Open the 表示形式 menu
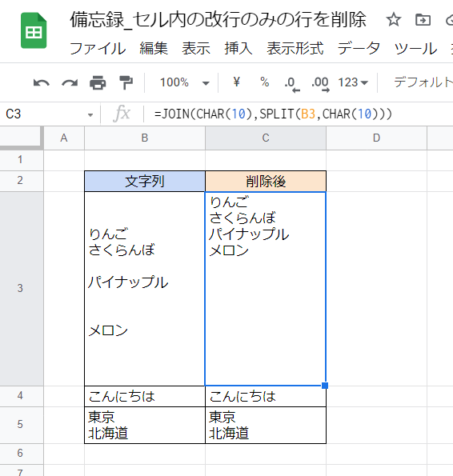The width and height of the screenshot is (453, 476). point(295,49)
